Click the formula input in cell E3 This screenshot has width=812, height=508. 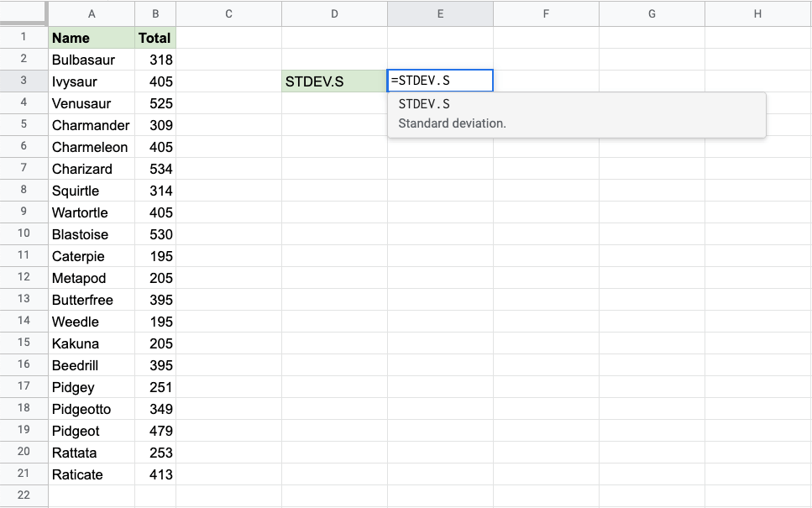coord(440,81)
